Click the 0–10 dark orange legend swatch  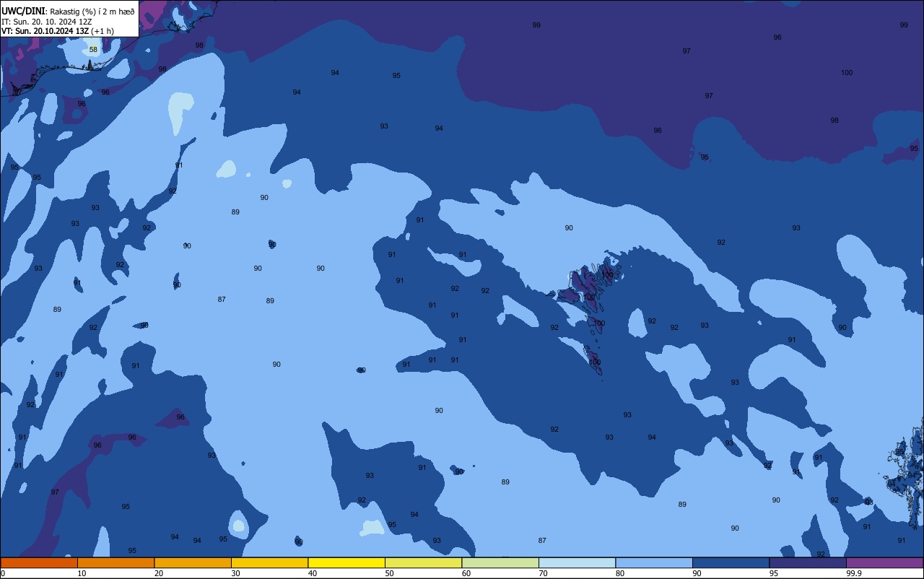click(x=39, y=562)
